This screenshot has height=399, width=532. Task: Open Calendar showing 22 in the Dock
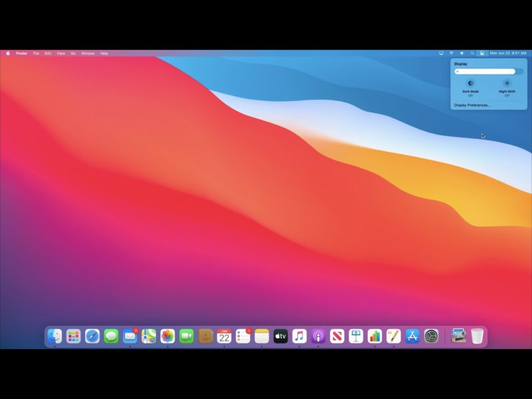(224, 336)
